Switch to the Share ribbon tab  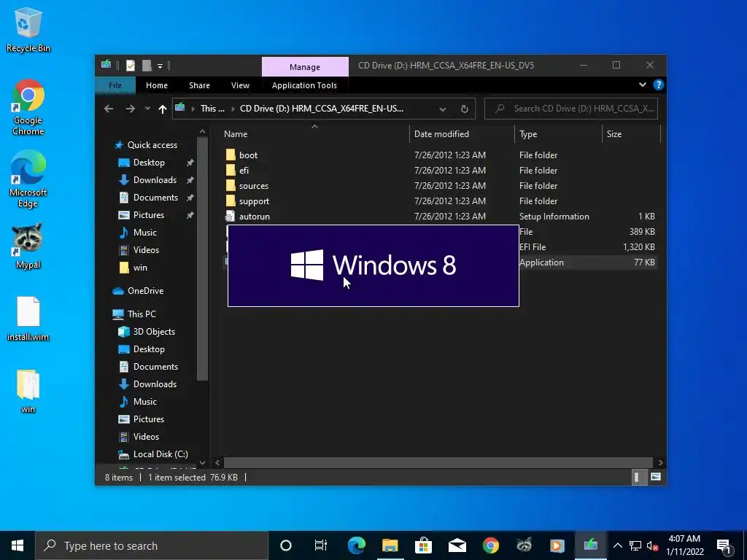click(x=199, y=85)
